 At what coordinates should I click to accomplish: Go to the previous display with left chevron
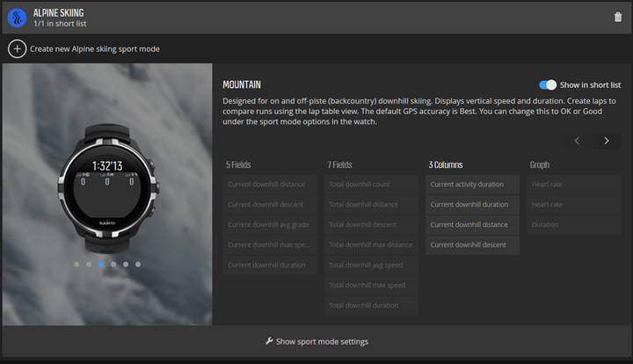[577, 141]
